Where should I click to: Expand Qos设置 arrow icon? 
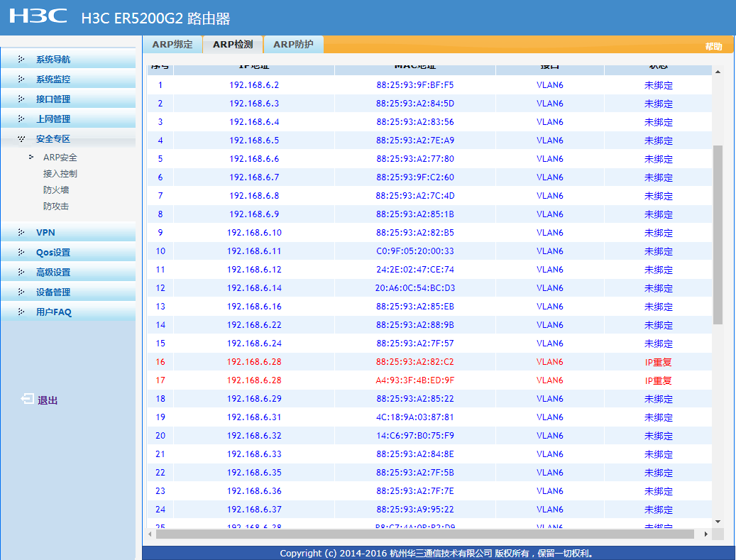pyautogui.click(x=21, y=252)
